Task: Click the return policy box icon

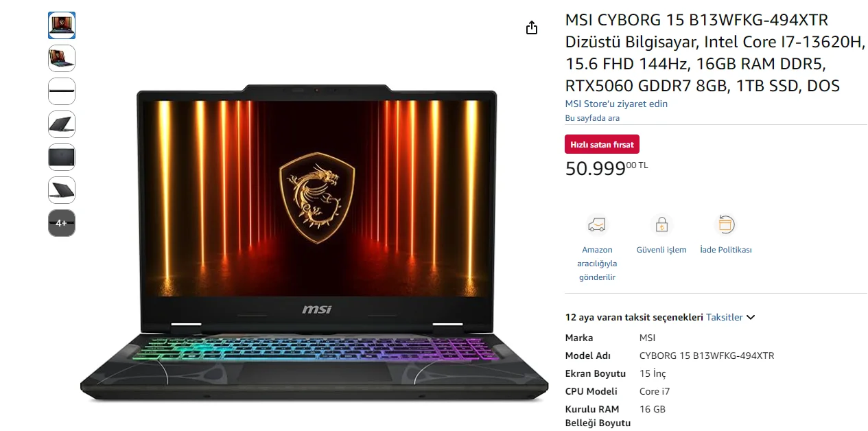Action: pyautogui.click(x=726, y=224)
